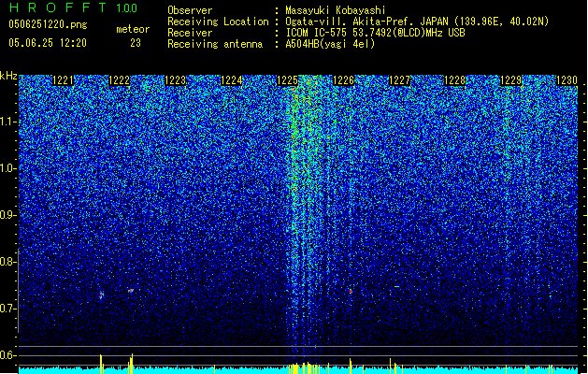Image resolution: width=588 pixels, height=374 pixels.
Task: Click the HROFFT 1.0.0 title text
Action: click(x=74, y=7)
